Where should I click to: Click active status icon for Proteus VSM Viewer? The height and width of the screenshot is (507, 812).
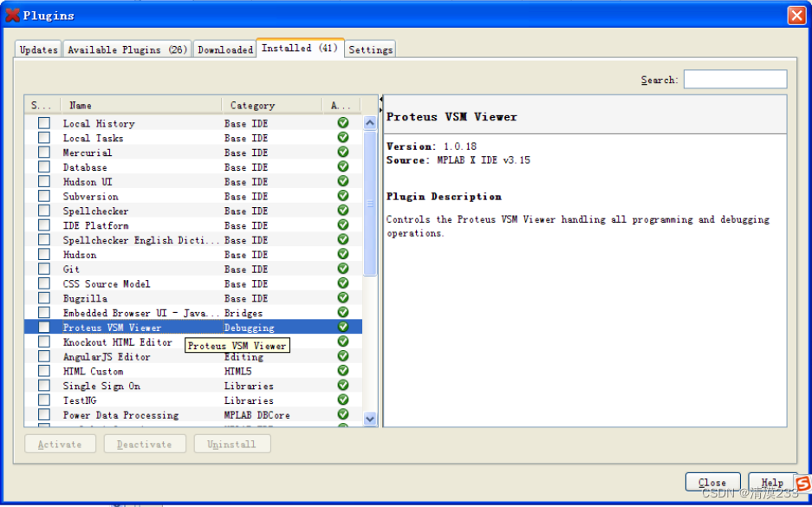tap(343, 327)
